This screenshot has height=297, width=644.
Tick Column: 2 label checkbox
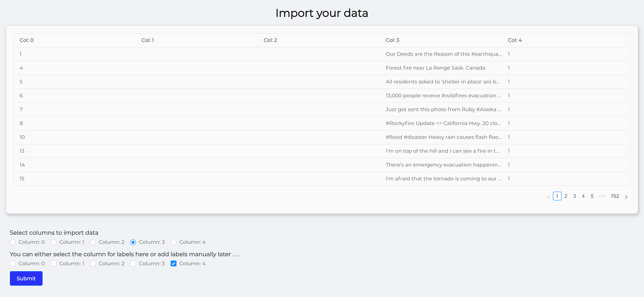(x=93, y=263)
